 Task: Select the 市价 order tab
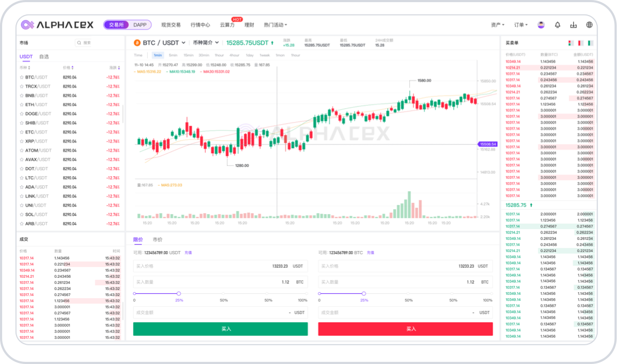pos(158,239)
